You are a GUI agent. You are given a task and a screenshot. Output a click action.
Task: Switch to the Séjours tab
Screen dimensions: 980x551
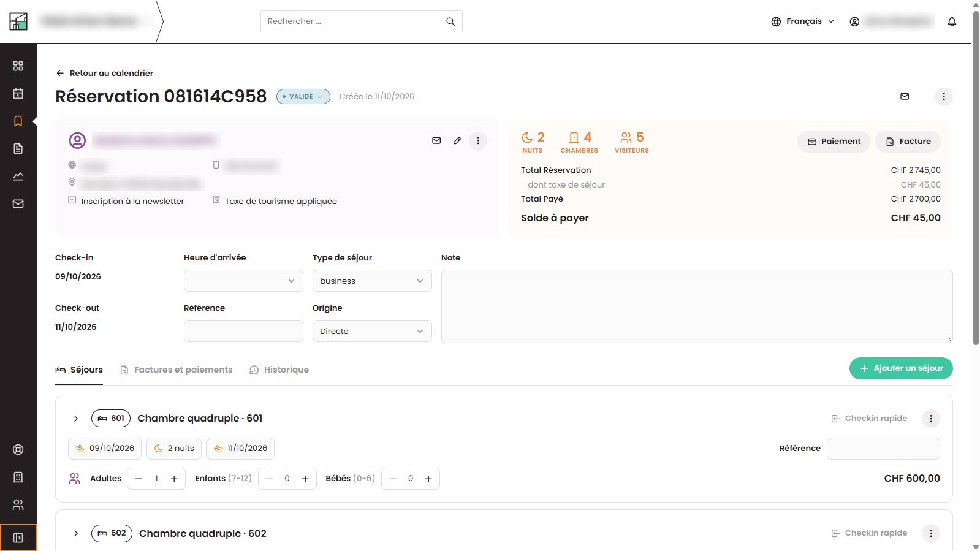coord(79,370)
